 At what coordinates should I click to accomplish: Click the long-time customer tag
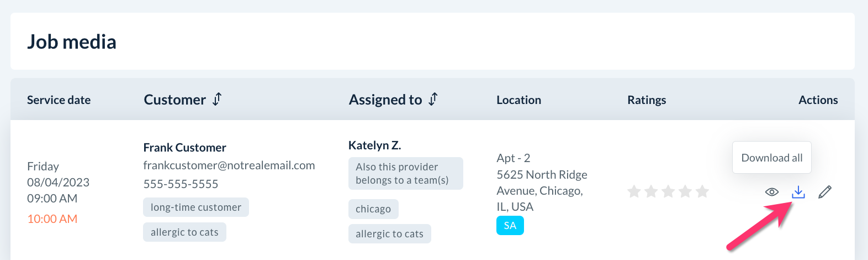pyautogui.click(x=196, y=207)
